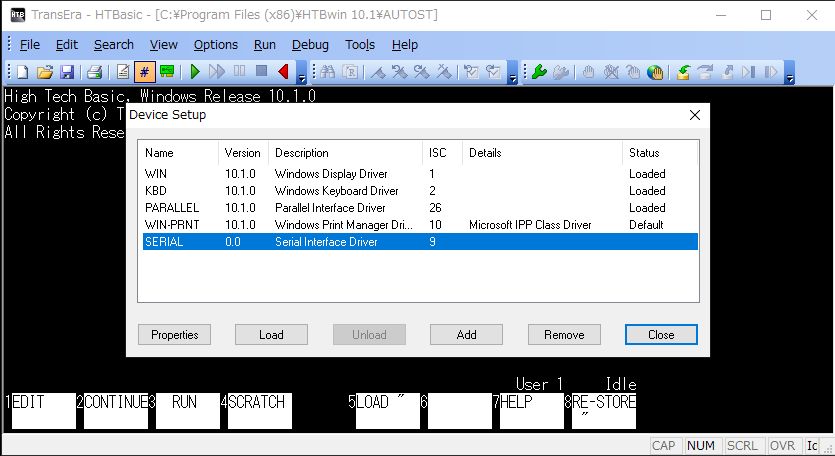This screenshot has height=456, width=835.
Task: Click the EDIT softkey
Action: [44, 411]
